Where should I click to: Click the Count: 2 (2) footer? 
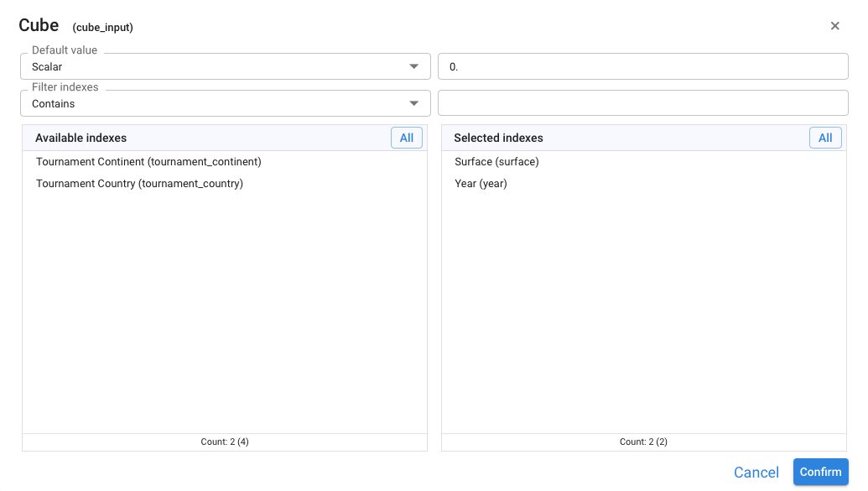click(x=643, y=441)
